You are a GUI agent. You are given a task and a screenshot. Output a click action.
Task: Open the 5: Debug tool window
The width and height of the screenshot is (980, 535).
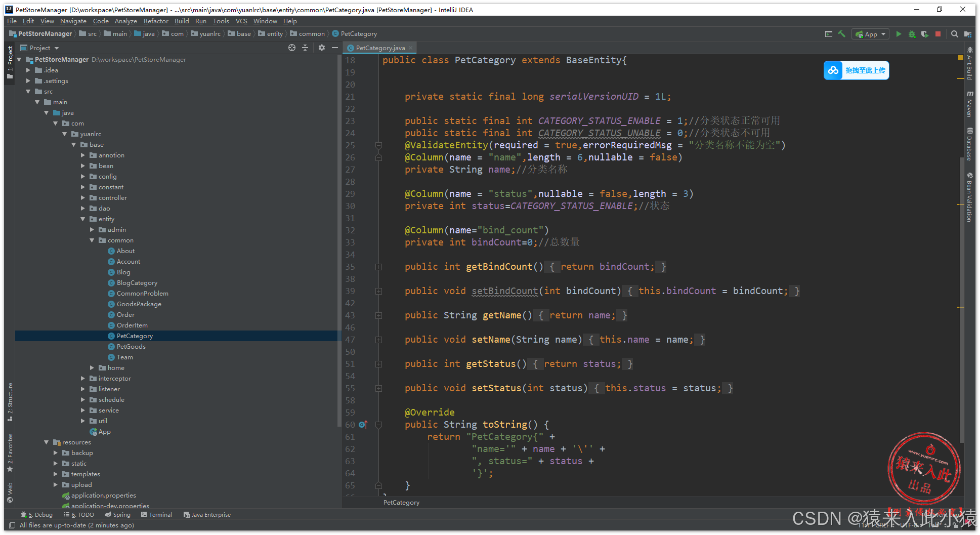tap(36, 515)
